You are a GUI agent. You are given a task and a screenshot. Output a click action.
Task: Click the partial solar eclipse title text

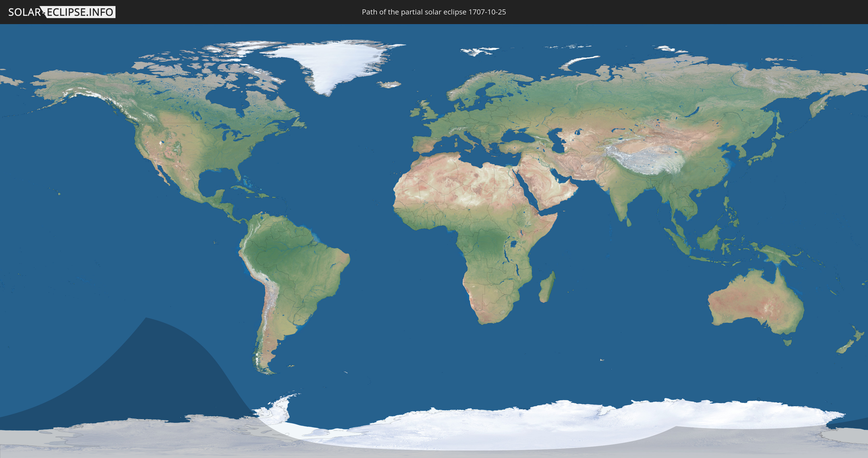click(x=434, y=12)
